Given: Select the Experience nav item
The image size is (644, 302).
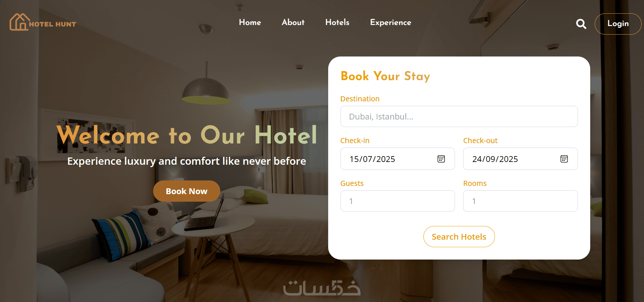Looking at the screenshot, I should [391, 23].
